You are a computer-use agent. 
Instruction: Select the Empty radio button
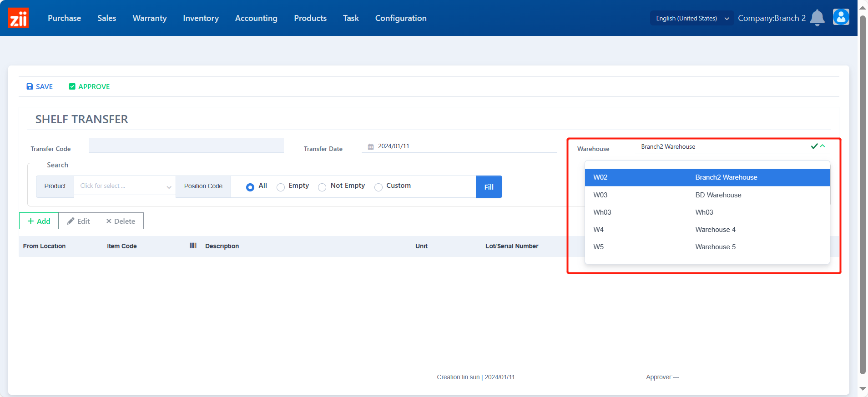tap(281, 187)
